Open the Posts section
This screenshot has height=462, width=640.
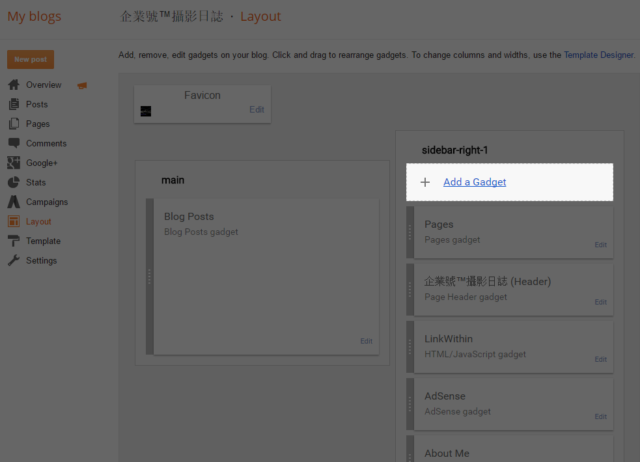37,104
